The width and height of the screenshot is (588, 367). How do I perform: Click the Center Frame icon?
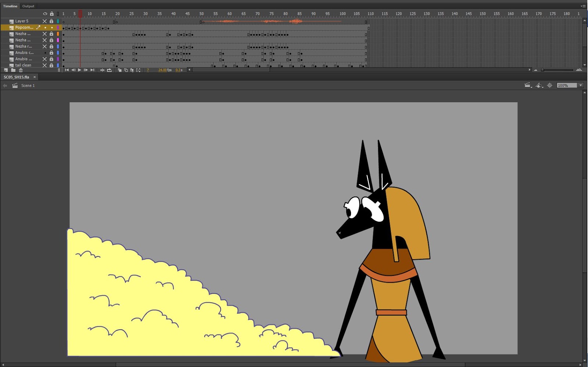tap(102, 70)
